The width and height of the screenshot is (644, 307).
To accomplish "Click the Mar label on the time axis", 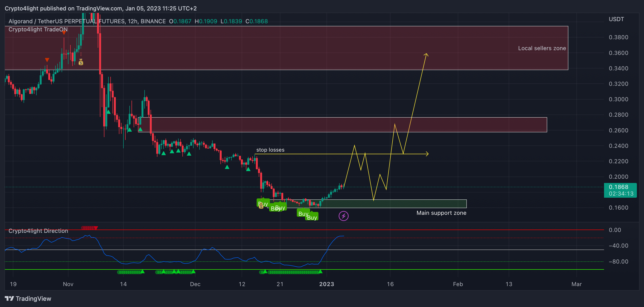I will 576,284.
